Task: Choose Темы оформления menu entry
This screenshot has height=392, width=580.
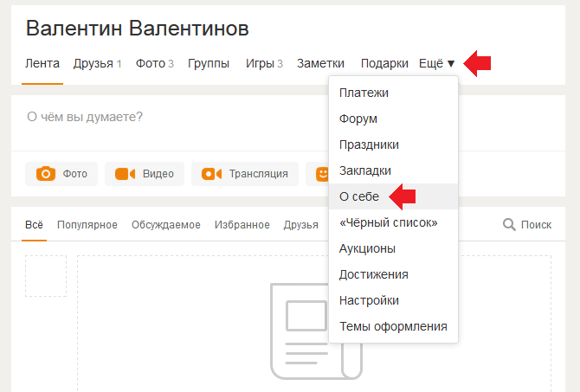Action: (x=393, y=326)
